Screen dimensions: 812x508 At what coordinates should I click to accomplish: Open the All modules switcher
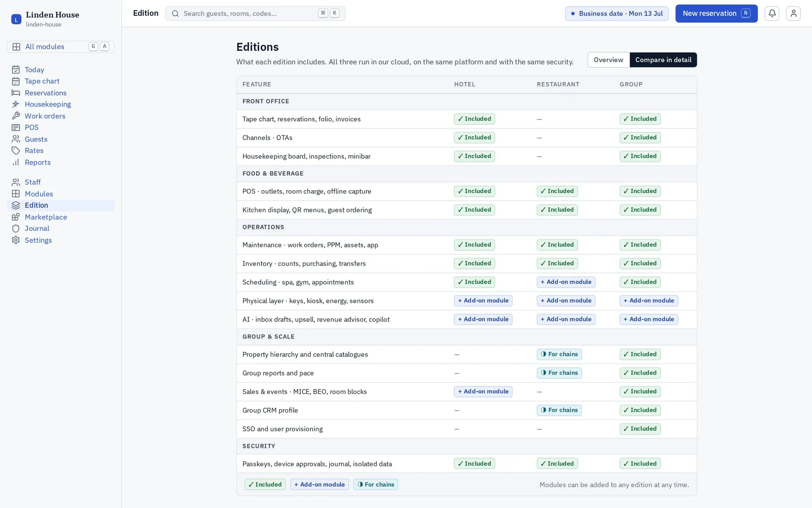(60, 47)
